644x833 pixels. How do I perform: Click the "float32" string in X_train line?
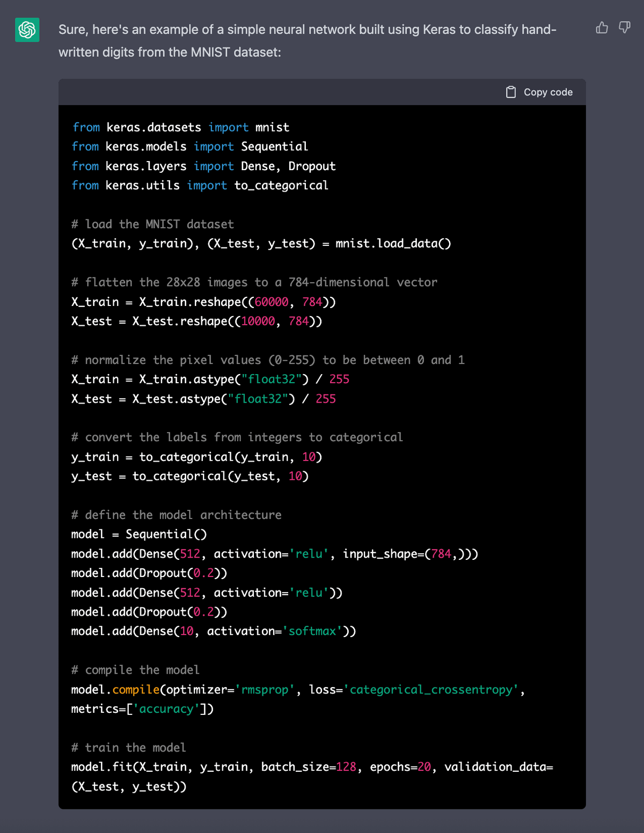[x=271, y=379]
